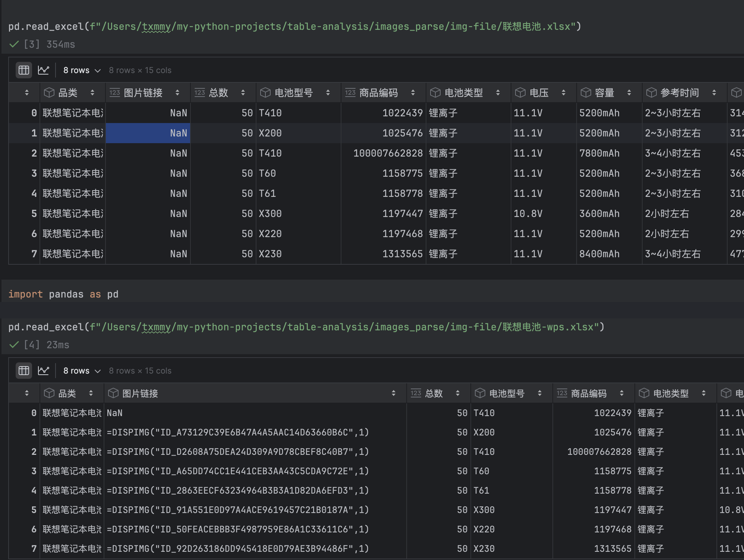Sort second table by 电池类型 column arrows
Image resolution: width=744 pixels, height=560 pixels.
[703, 393]
